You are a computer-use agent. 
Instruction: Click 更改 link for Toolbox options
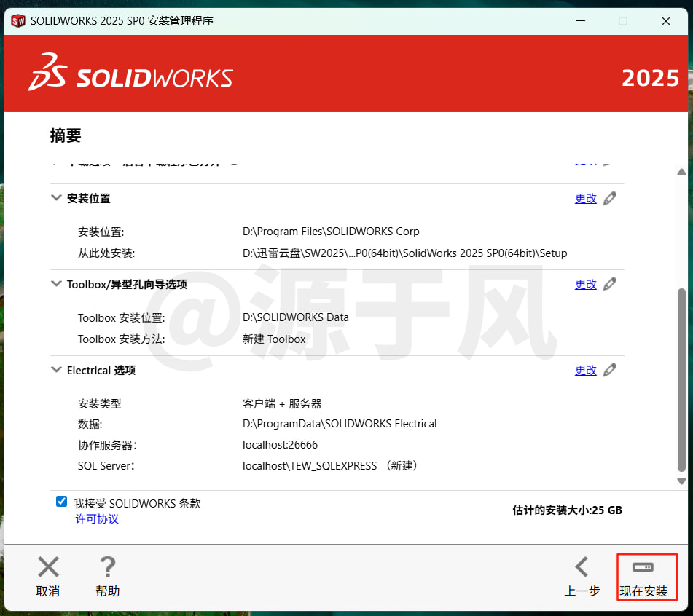586,285
